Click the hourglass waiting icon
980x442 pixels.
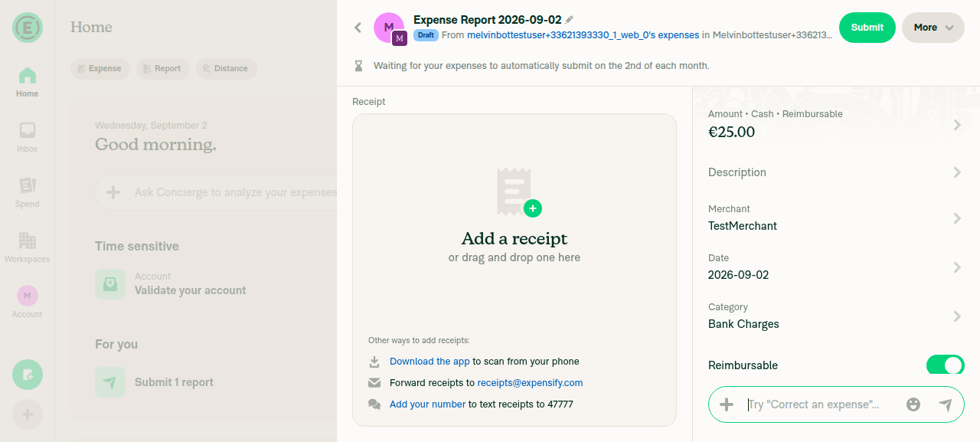click(358, 66)
